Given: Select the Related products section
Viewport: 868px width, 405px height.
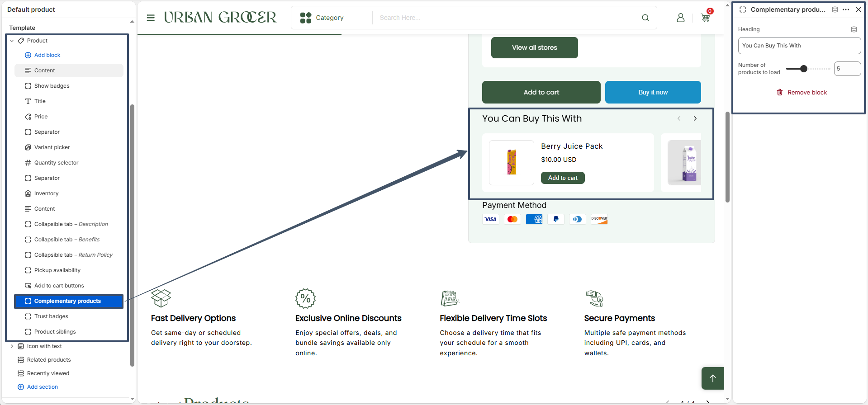Looking at the screenshot, I should (49, 360).
